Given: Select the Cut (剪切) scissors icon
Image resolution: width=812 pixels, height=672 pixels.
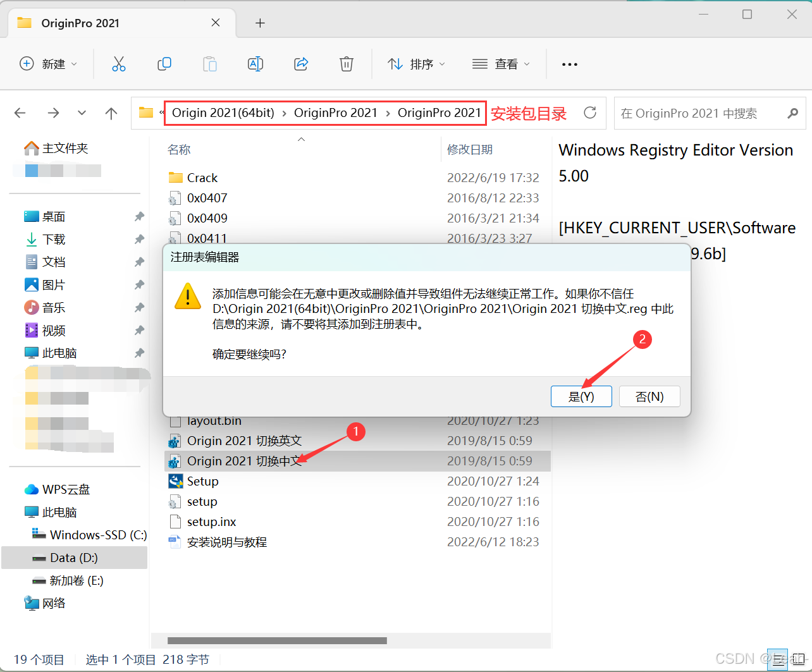Looking at the screenshot, I should tap(119, 63).
